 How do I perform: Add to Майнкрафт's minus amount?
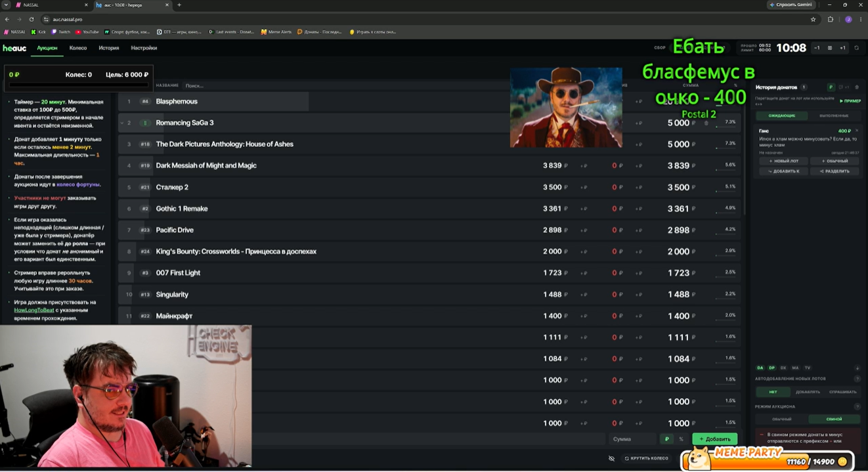(638, 316)
